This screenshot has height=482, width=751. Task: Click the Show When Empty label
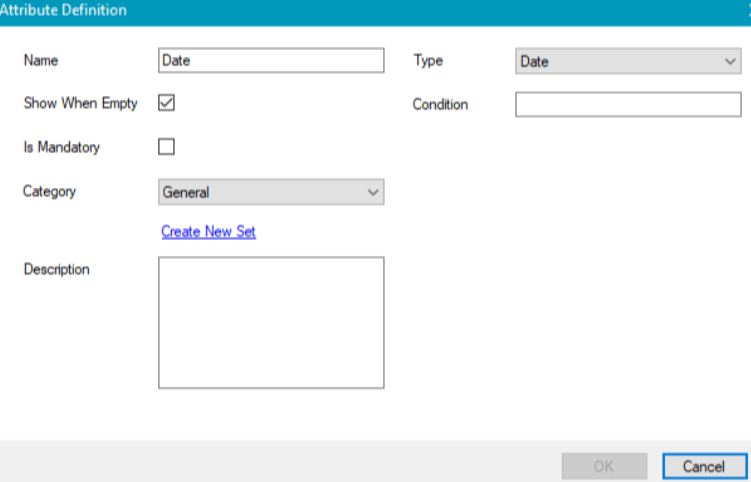click(80, 103)
